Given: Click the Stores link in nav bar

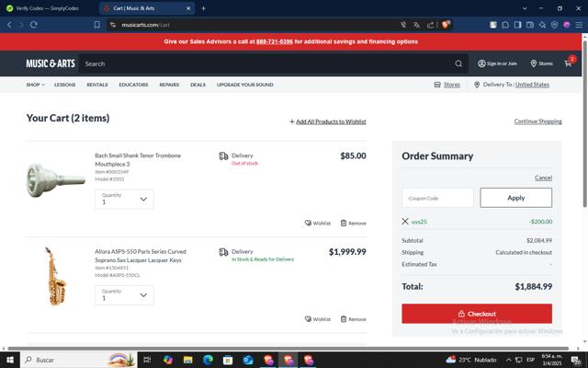Looking at the screenshot, I should coord(451,85).
